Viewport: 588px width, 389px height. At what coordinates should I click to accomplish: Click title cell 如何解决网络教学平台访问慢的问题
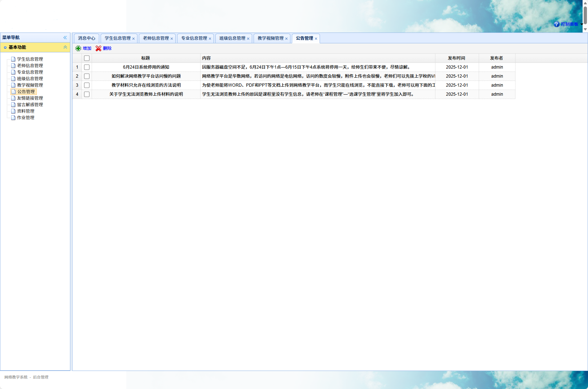pos(146,76)
